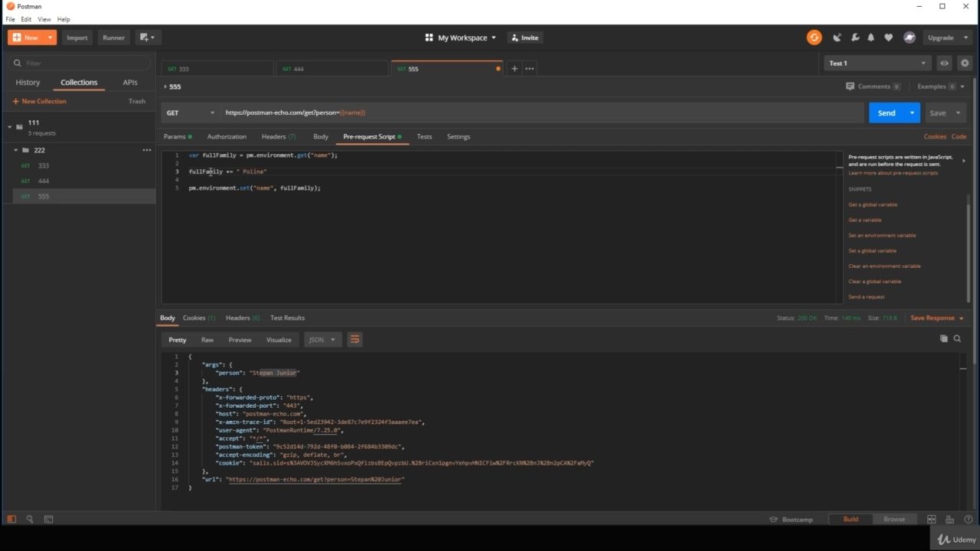Switch response view to Preview
This screenshot has height=551, width=980.
240,340
